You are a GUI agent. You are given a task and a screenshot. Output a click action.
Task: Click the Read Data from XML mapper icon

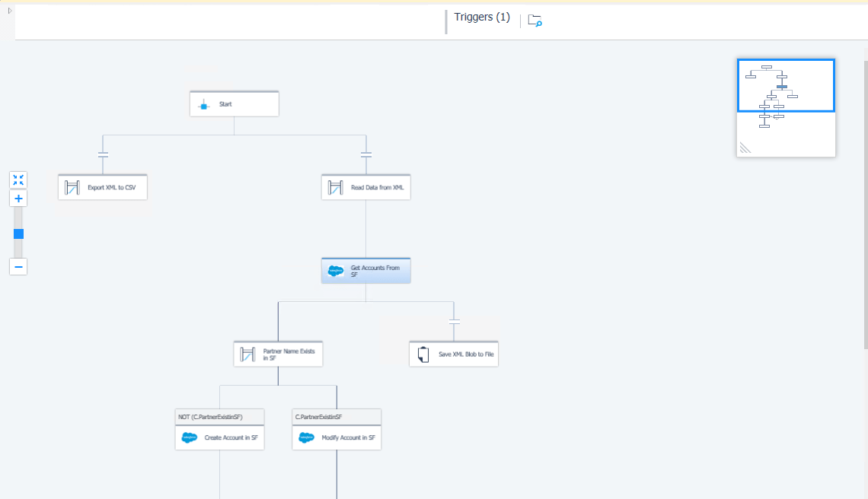tap(336, 188)
